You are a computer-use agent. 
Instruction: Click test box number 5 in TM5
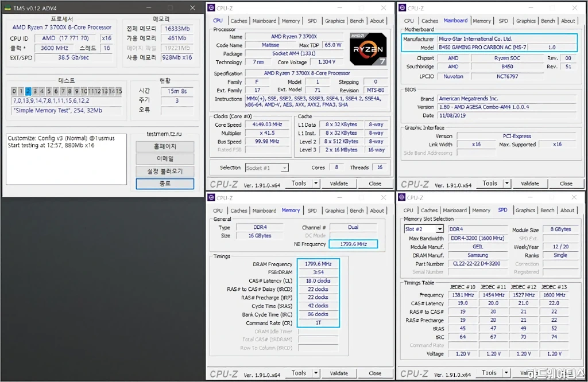pos(49,91)
